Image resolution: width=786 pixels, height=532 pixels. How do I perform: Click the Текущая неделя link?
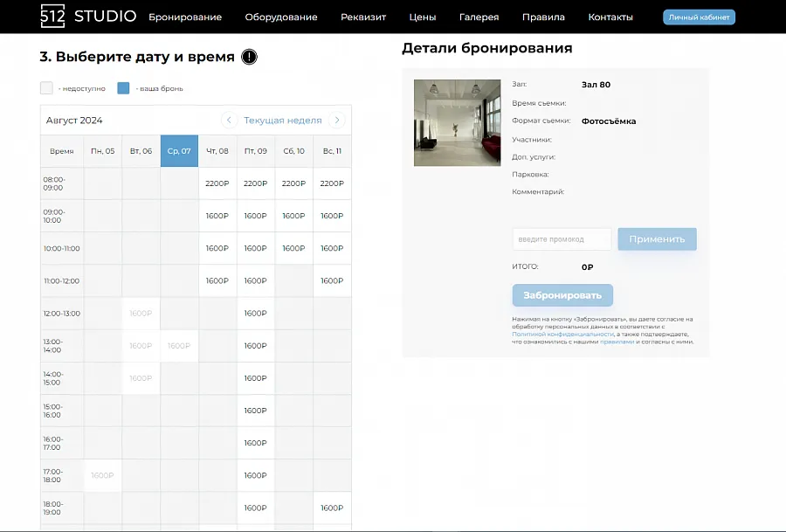283,121
